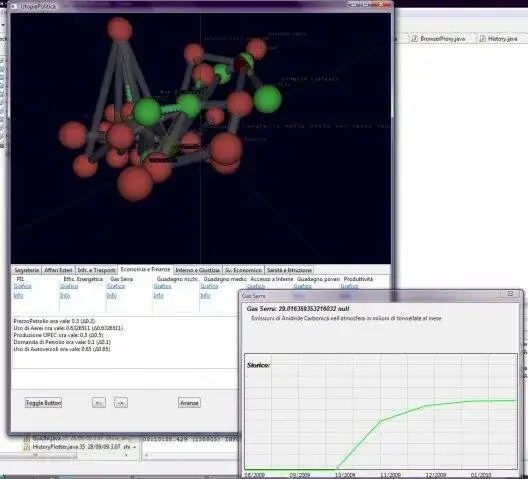
Task: Select the Infr. e Trasporti tab
Action: (96, 270)
